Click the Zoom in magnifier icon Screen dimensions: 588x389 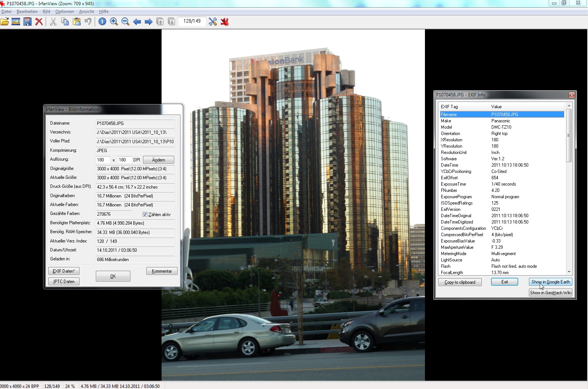coord(114,22)
